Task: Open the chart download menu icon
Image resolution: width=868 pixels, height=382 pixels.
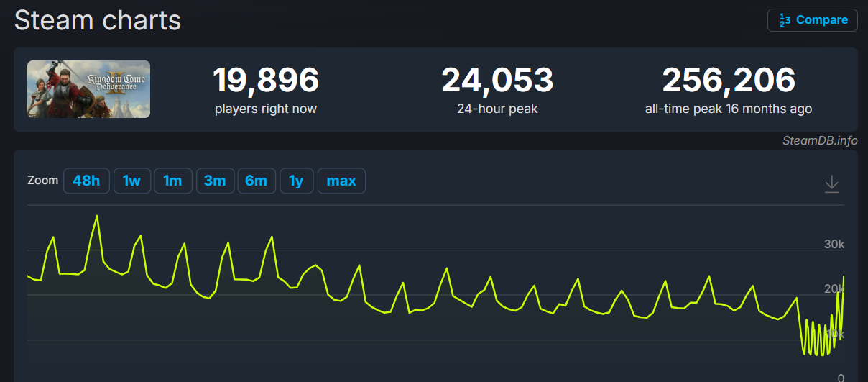Action: [831, 184]
